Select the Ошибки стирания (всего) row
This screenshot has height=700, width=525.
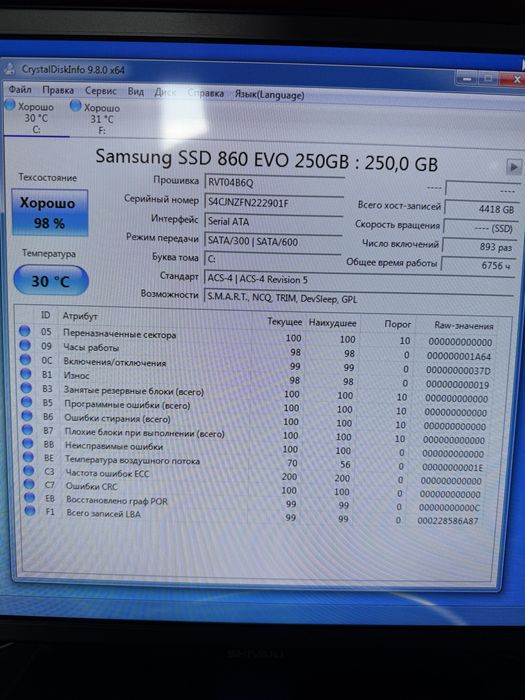[x=257, y=421]
